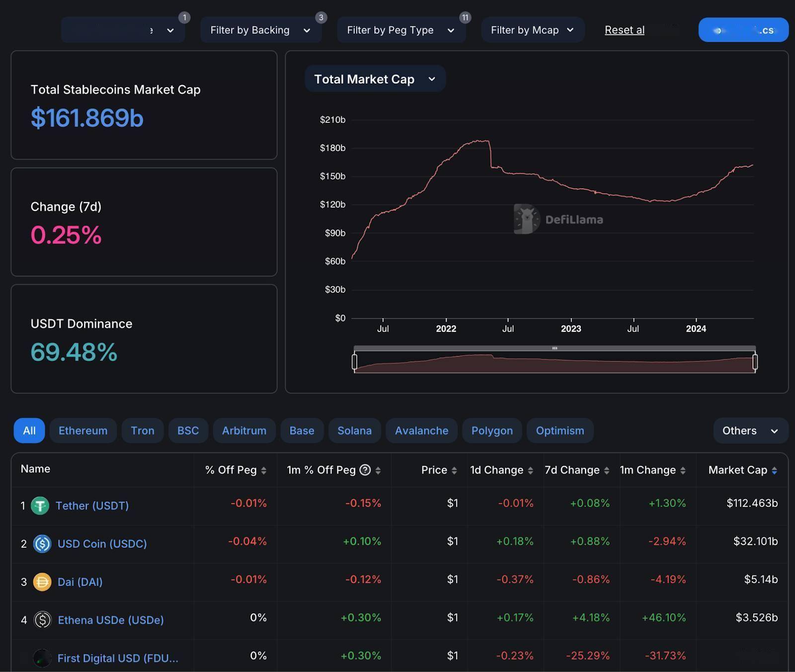The height and width of the screenshot is (672, 795).
Task: Sort by 1m Change column arrows
Action: [683, 470]
